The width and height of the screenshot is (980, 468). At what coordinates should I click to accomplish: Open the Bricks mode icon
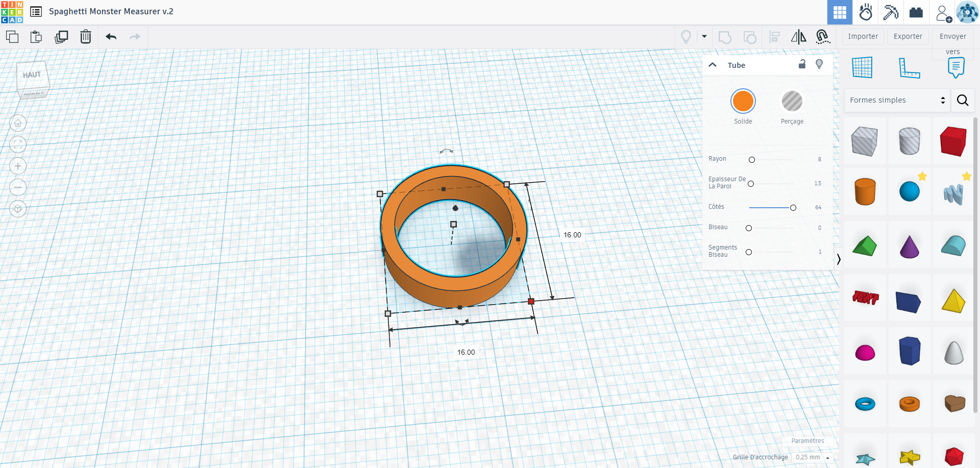tap(916, 12)
